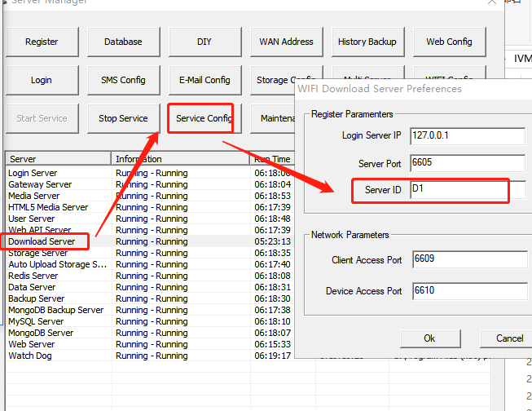Viewport: 532px width, 411px height.
Task: Select the MongoDB Backup Server row
Action: [150, 310]
